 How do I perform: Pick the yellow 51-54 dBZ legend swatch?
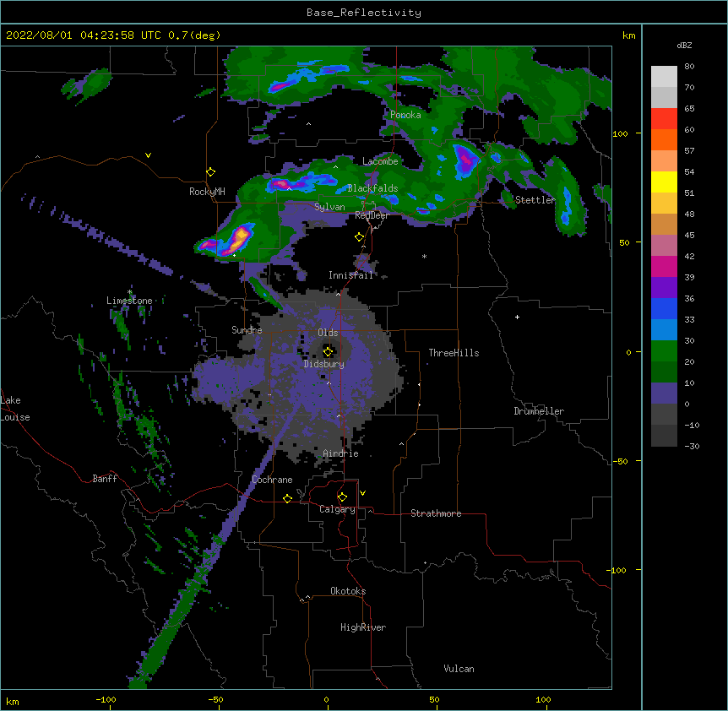664,182
